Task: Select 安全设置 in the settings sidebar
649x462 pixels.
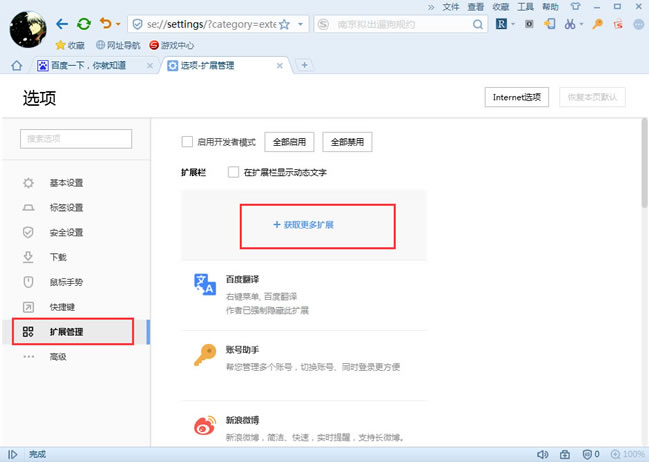Action: (x=66, y=232)
